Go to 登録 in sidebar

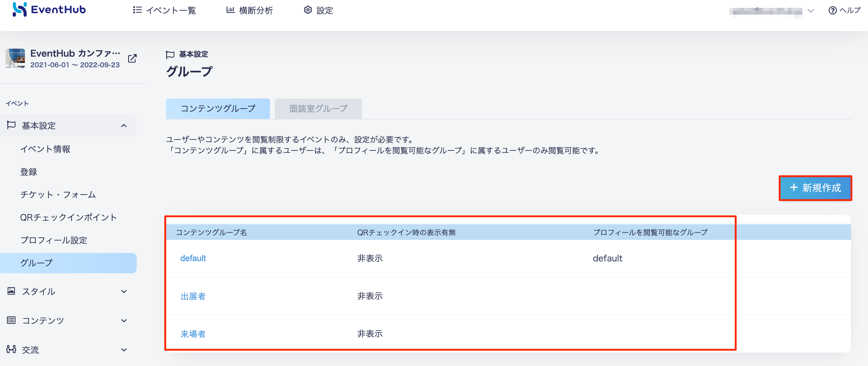[29, 172]
